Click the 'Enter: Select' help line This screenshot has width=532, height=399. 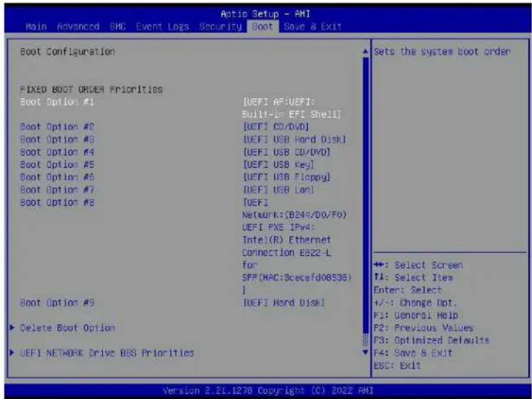[407, 290]
